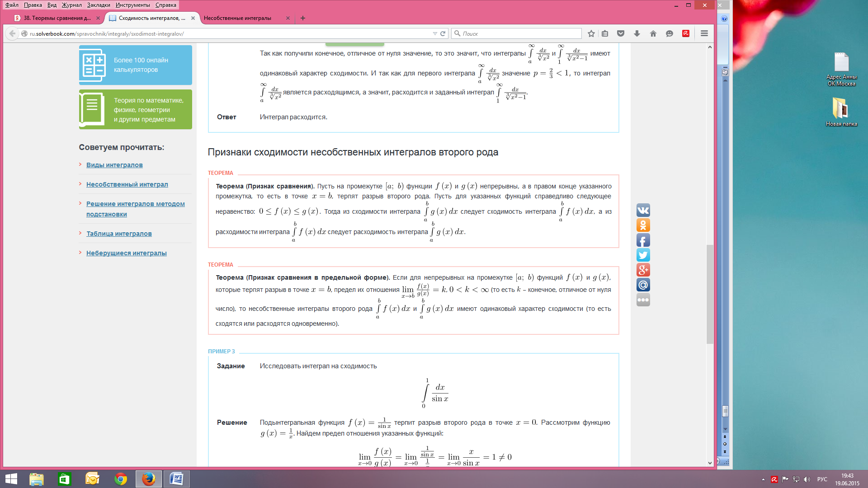The width and height of the screenshot is (868, 488).
Task: Close the Несобственные интегралы tab
Action: point(288,18)
